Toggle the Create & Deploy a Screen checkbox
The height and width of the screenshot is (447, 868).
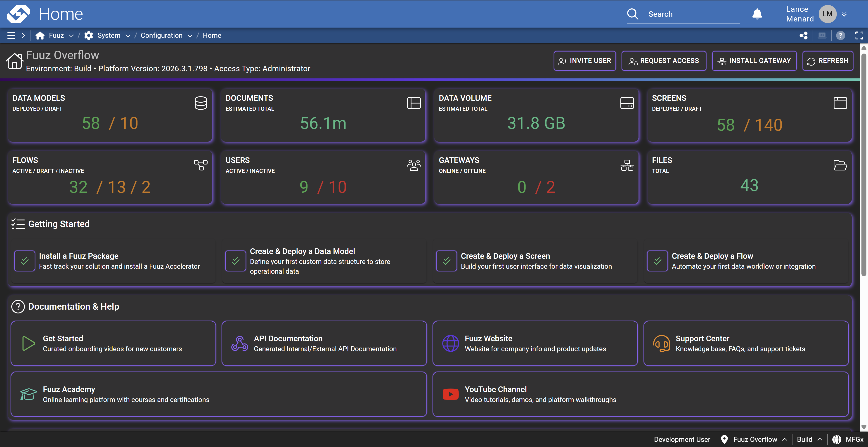click(x=447, y=261)
